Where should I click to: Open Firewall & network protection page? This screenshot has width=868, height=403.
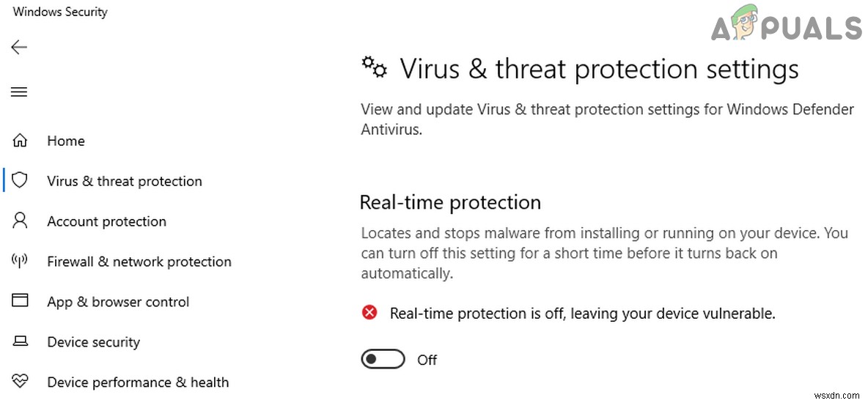tap(139, 262)
